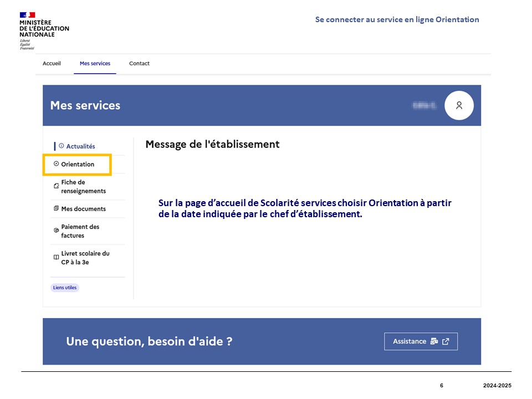Click the Liens utiles tag
Screen dimensions: 532x399
(65, 288)
